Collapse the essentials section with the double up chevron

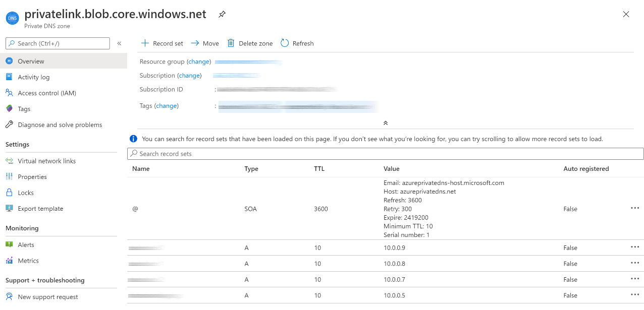(386, 123)
